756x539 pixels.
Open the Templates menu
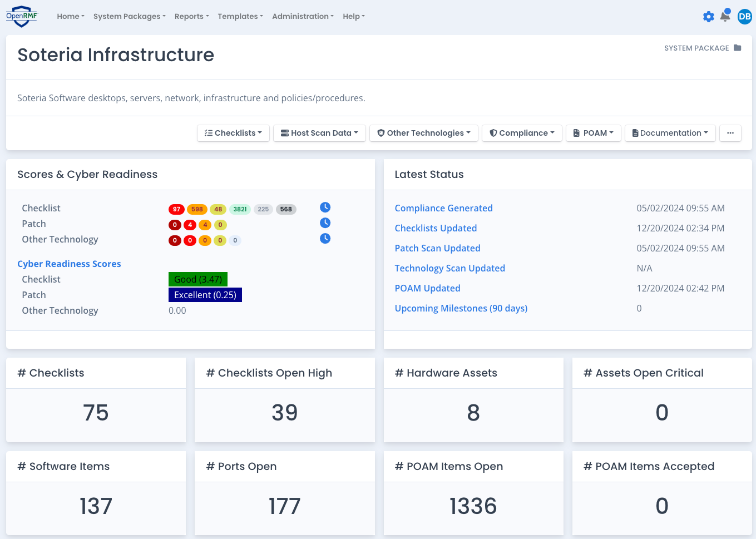pyautogui.click(x=240, y=16)
